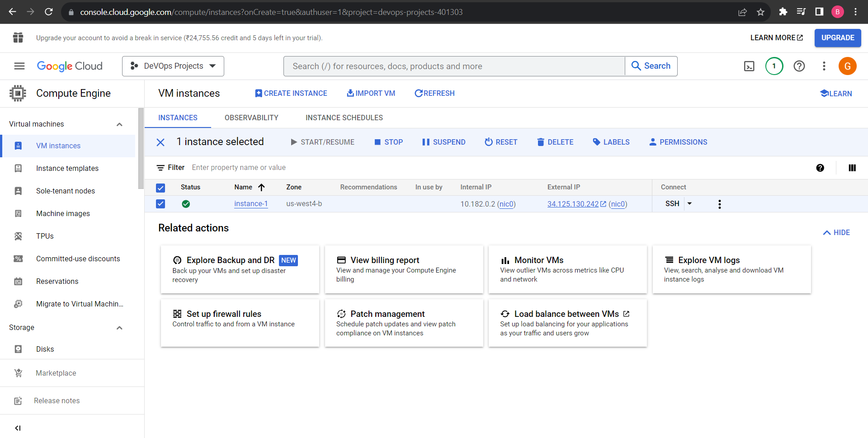Clear selection with the X icon

160,142
